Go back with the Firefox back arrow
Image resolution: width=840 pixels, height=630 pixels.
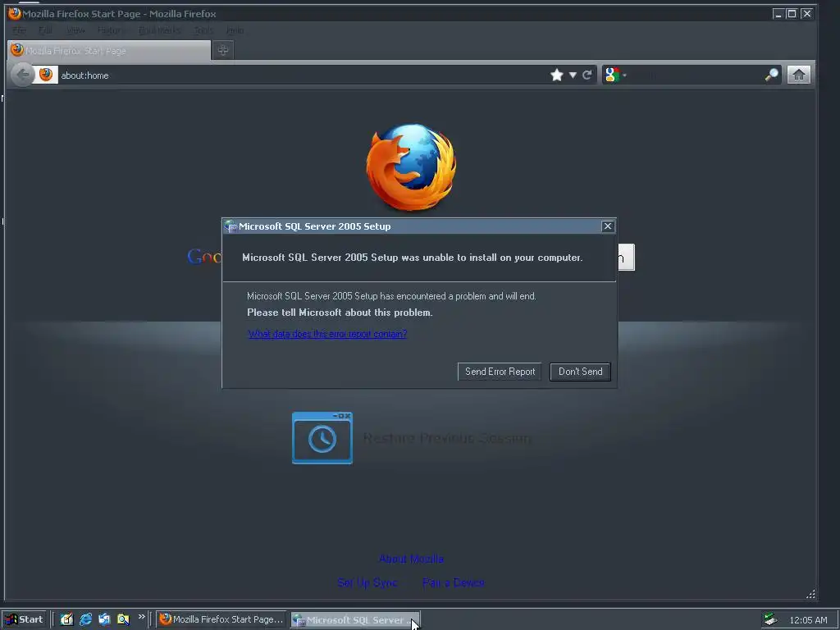point(22,75)
